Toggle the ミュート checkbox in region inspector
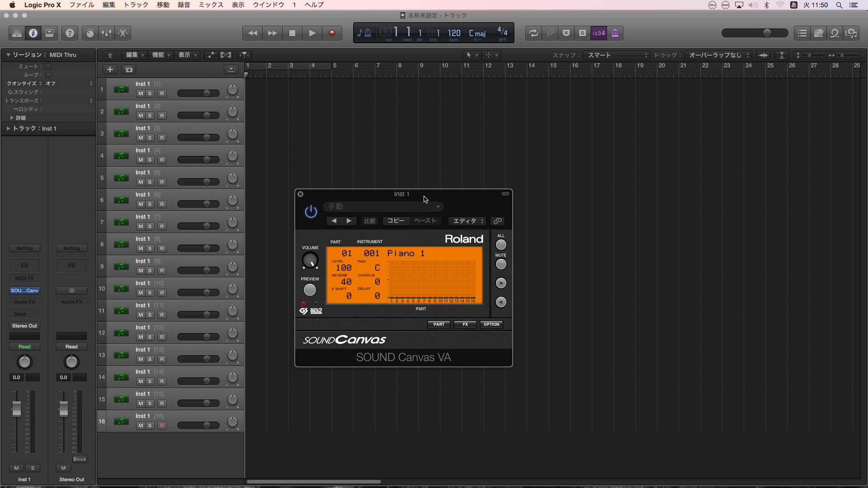The height and width of the screenshot is (488, 868). pyautogui.click(x=48, y=66)
